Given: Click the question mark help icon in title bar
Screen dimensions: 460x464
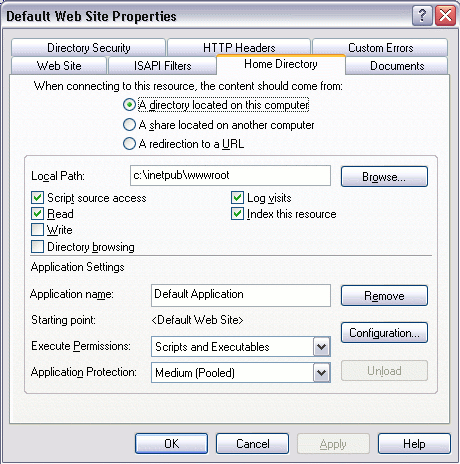Looking at the screenshot, I should coord(422,16).
